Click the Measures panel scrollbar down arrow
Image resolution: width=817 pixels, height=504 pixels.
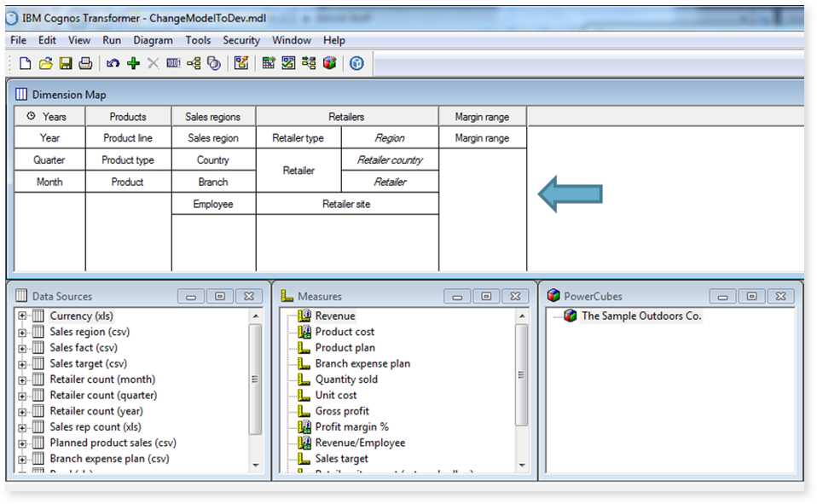point(522,466)
